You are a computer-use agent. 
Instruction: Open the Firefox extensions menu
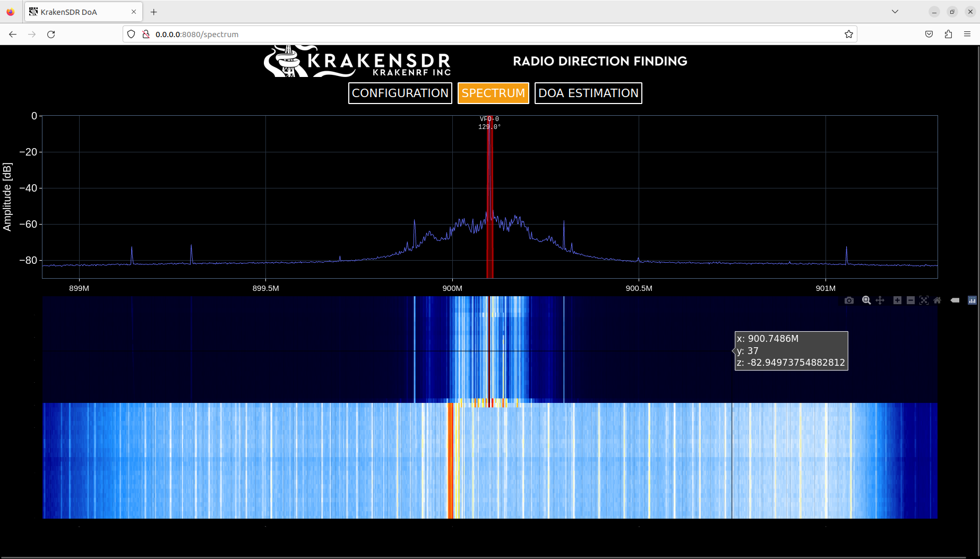(948, 35)
